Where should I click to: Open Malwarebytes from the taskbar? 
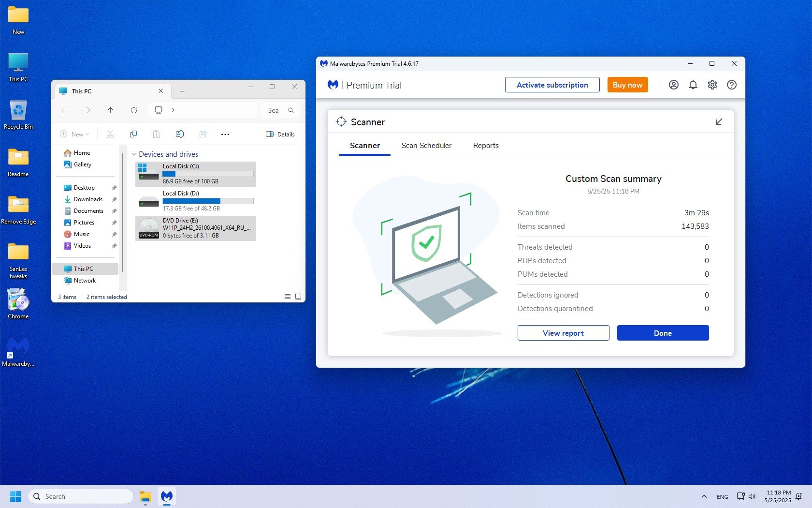(x=167, y=496)
